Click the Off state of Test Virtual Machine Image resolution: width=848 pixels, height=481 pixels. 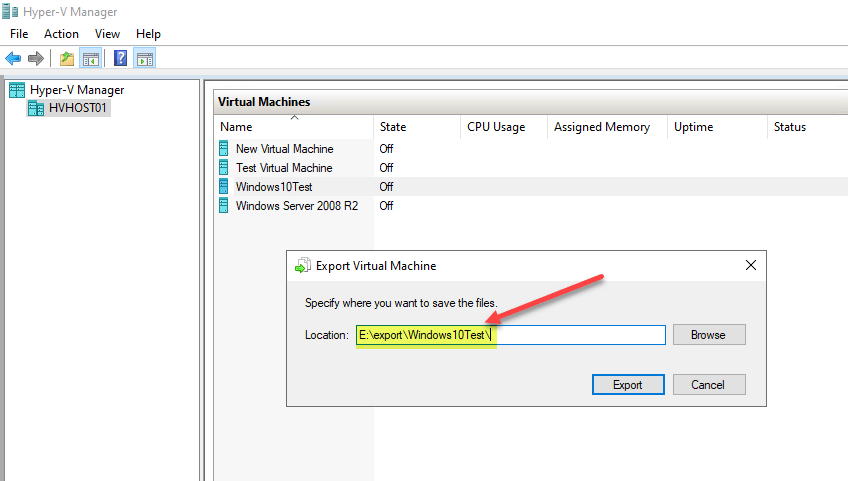[x=386, y=168]
